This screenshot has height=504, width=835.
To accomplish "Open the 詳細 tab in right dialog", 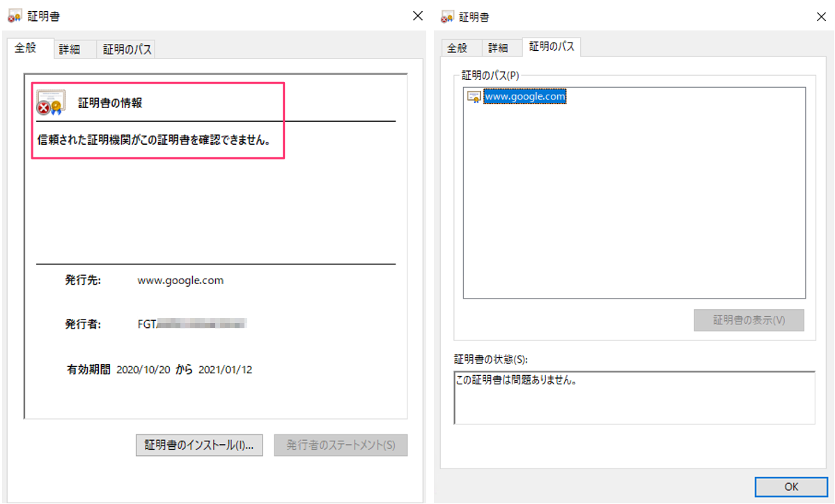I will tap(500, 47).
